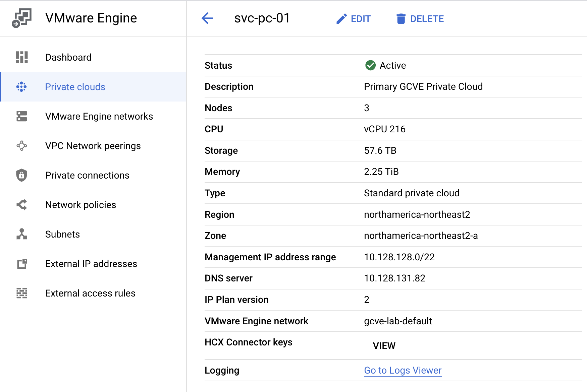Image resolution: width=587 pixels, height=392 pixels.
Task: Click the EDIT pencil icon
Action: coord(341,19)
